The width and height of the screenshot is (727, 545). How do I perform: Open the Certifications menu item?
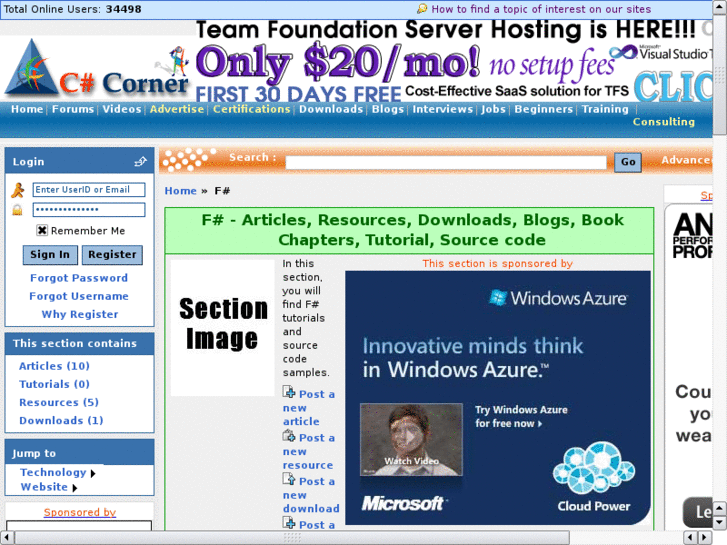252,109
